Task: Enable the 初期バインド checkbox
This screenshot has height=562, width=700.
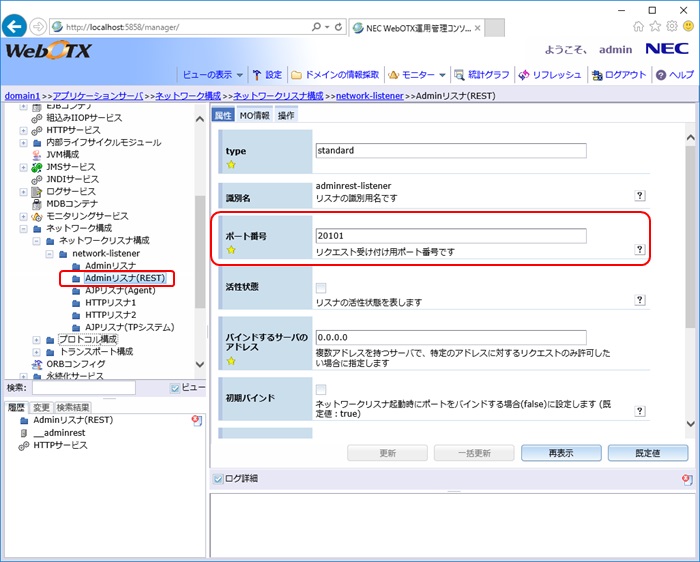Action: [x=321, y=389]
